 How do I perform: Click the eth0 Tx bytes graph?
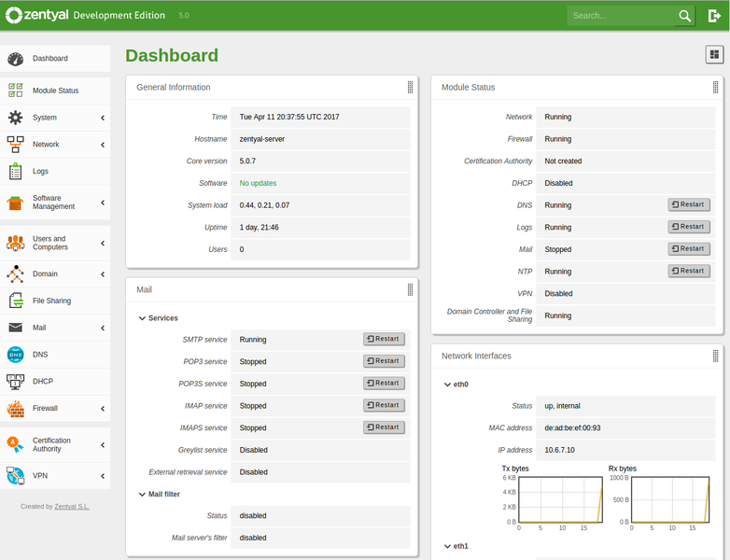click(560, 499)
